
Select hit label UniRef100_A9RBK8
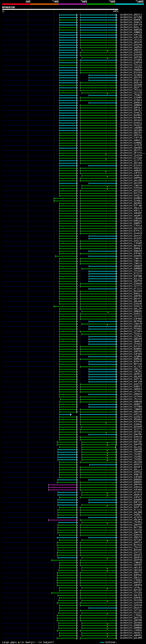click(131, 268)
